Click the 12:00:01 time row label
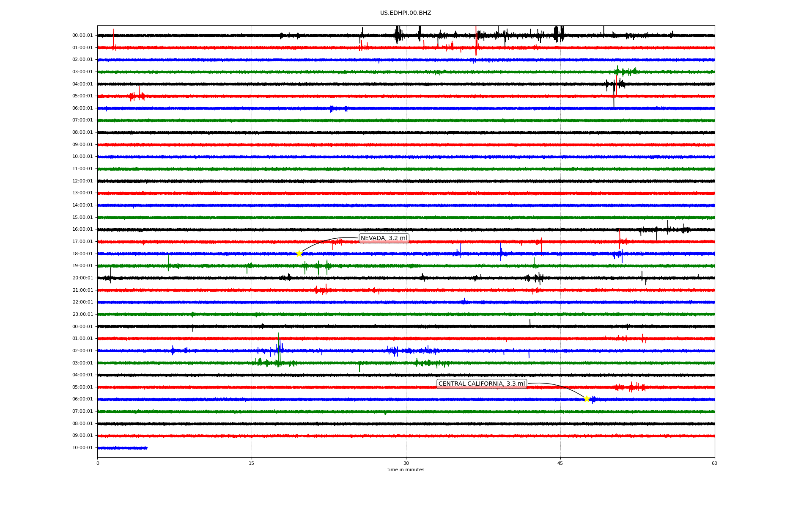 pyautogui.click(x=82, y=181)
